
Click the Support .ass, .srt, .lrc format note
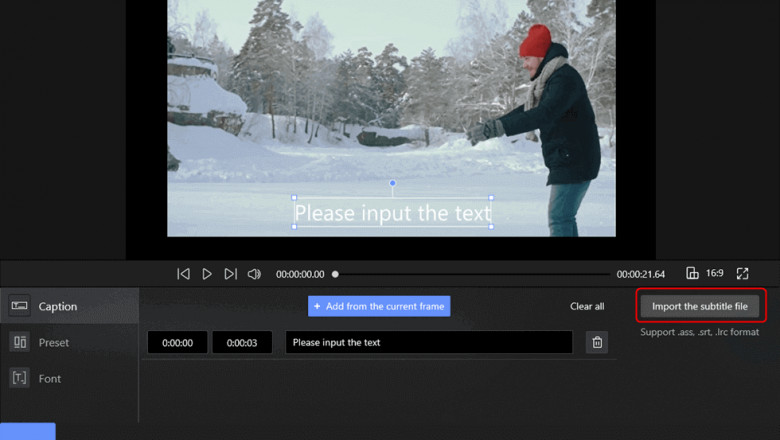(x=699, y=332)
